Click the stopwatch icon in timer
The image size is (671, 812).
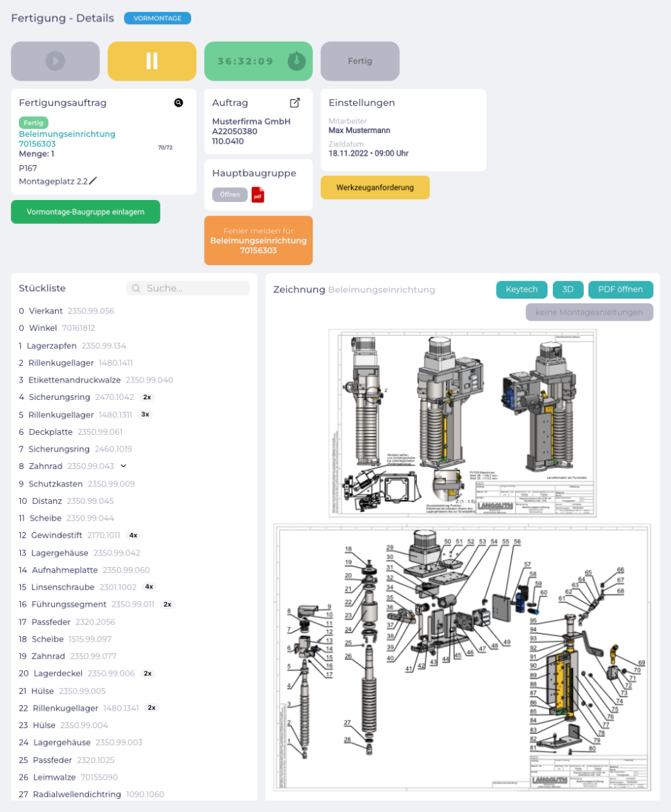click(x=297, y=61)
